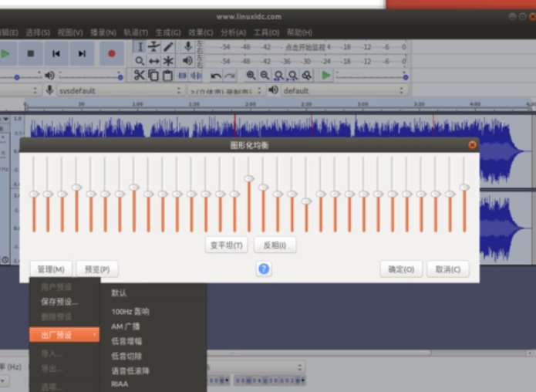Select the Selection (I-beam) tool
Screen dimensions: 536x392
tap(140, 46)
